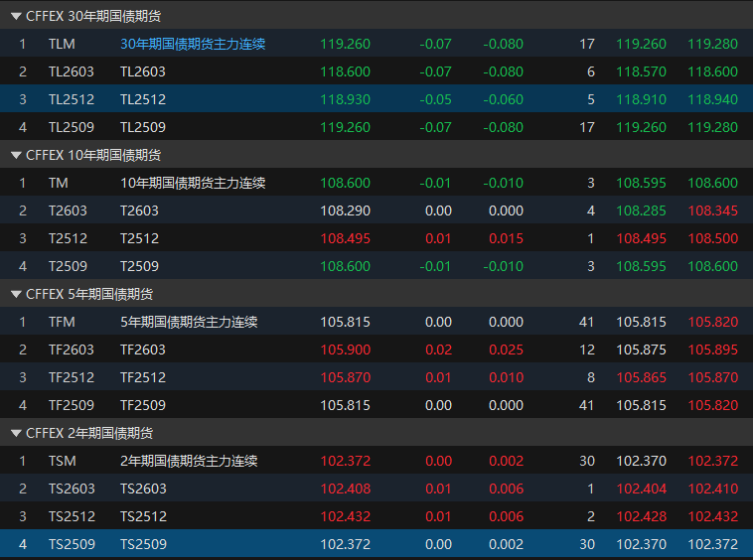Viewport: 753px width, 560px height.
Task: Click T2512 ask price 108.500
Action: pyautogui.click(x=712, y=238)
